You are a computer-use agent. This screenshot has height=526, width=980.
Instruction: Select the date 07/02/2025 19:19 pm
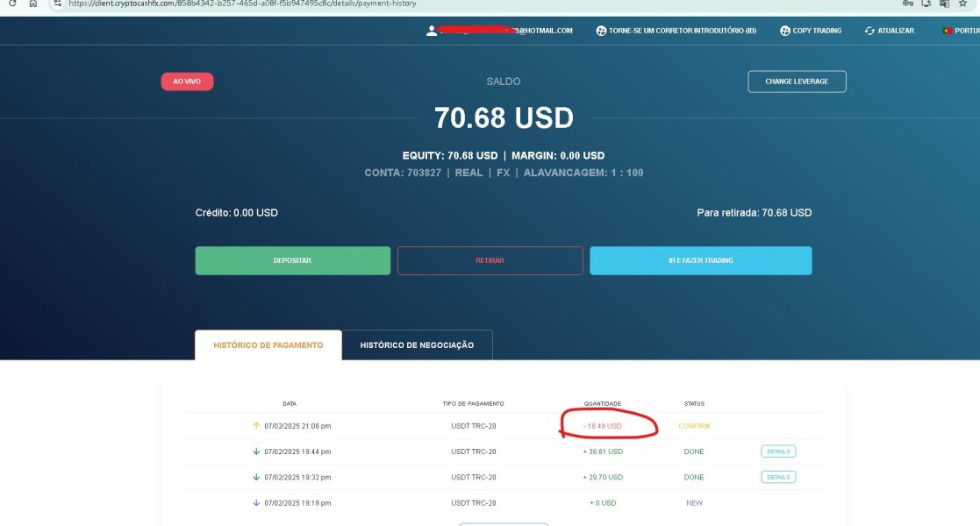point(297,503)
